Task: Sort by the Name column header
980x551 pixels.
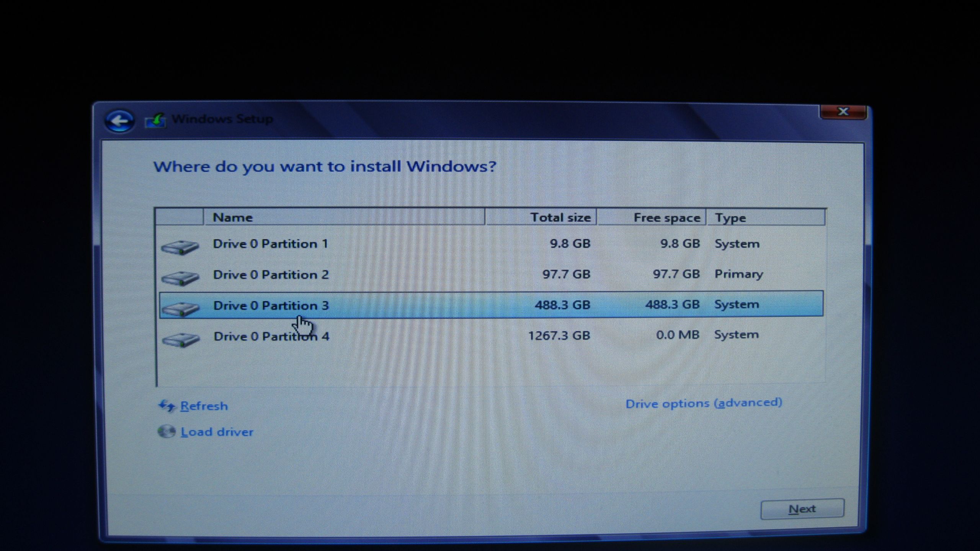Action: [x=344, y=217]
